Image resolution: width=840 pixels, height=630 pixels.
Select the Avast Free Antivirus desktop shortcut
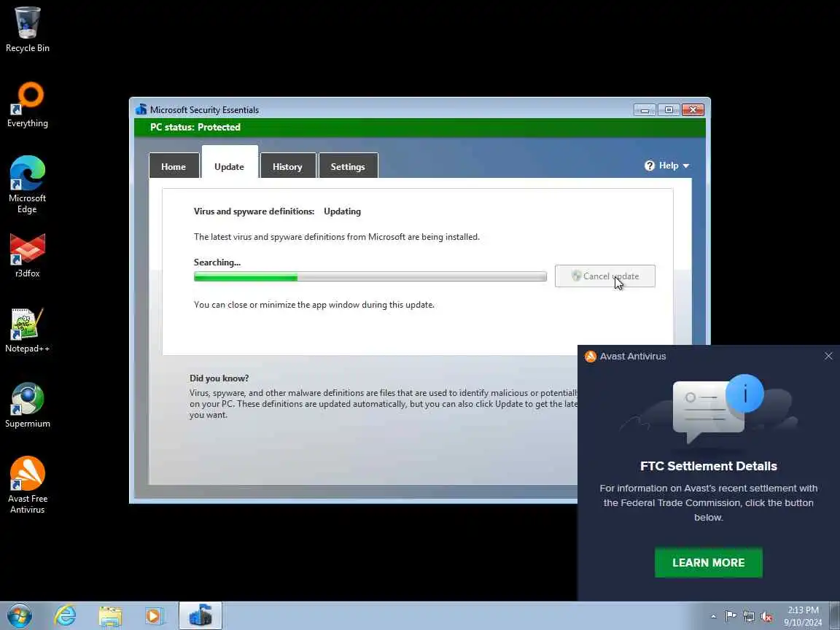[27, 485]
